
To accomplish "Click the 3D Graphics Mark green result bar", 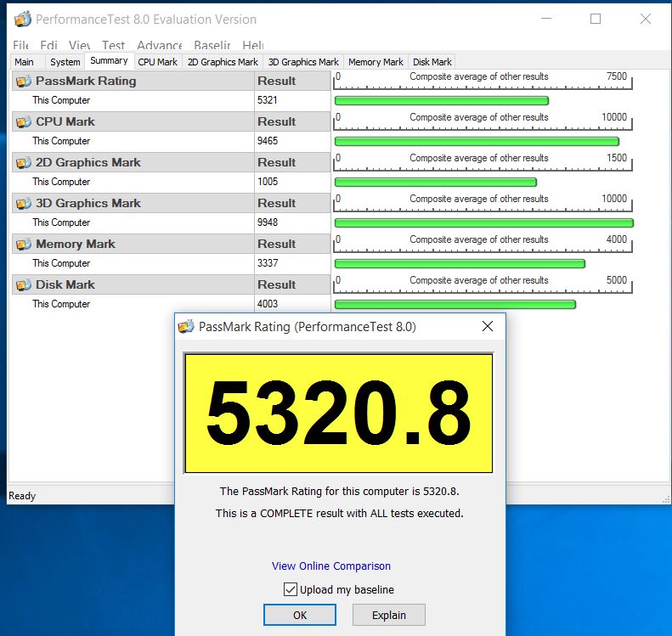I will 484,222.
